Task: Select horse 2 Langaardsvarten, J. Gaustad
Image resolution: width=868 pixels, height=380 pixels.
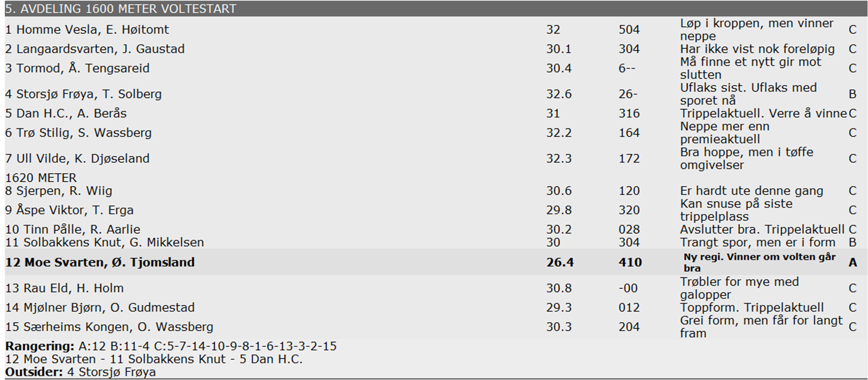Action: (x=95, y=49)
